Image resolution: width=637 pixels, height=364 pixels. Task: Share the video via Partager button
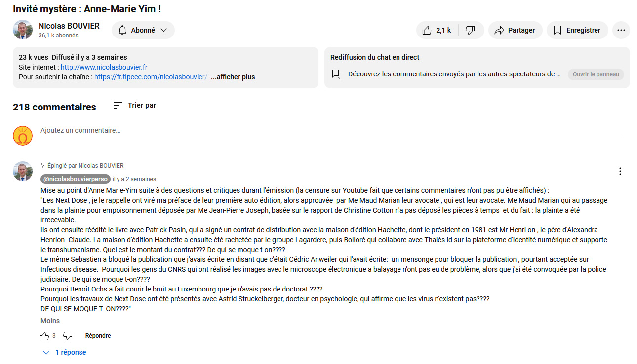point(516,30)
